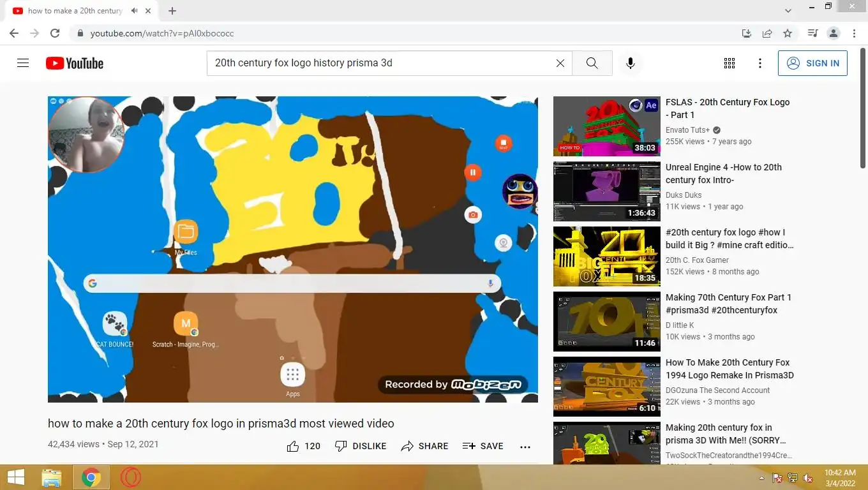Click the page vertical scrollbar
This screenshot has height=490, width=868.
click(x=863, y=108)
